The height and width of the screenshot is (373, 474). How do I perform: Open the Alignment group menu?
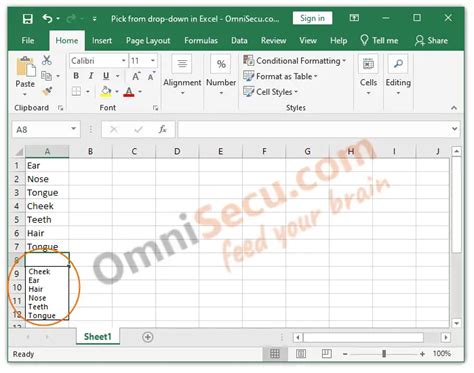182,74
